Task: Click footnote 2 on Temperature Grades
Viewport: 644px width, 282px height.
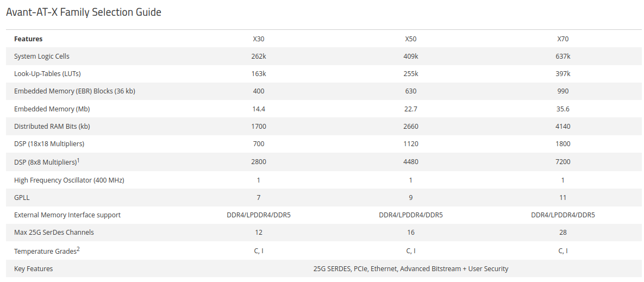Action: pyautogui.click(x=78, y=248)
